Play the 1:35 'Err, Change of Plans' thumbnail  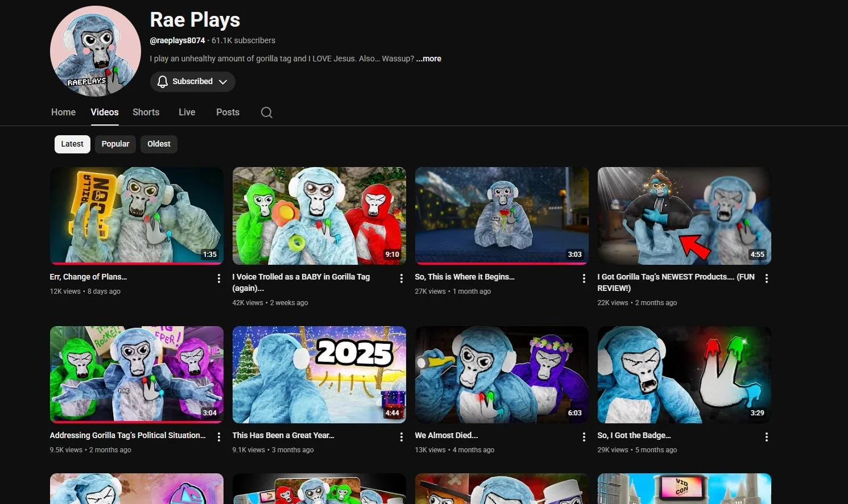tap(136, 215)
